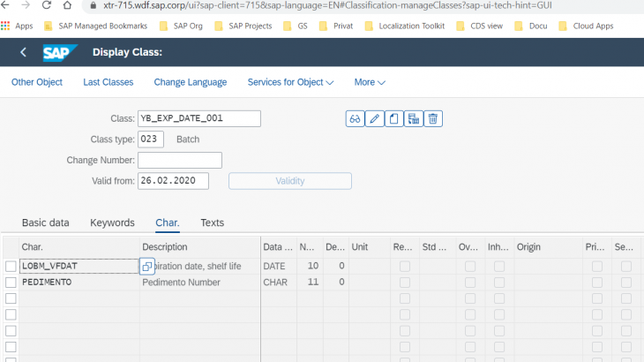Expand the Services for Object menu
The image size is (644, 362).
point(290,82)
